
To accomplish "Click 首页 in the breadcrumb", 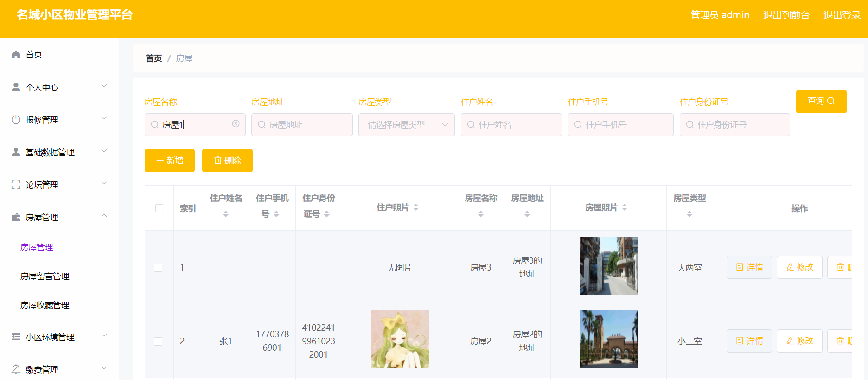I will 153,58.
